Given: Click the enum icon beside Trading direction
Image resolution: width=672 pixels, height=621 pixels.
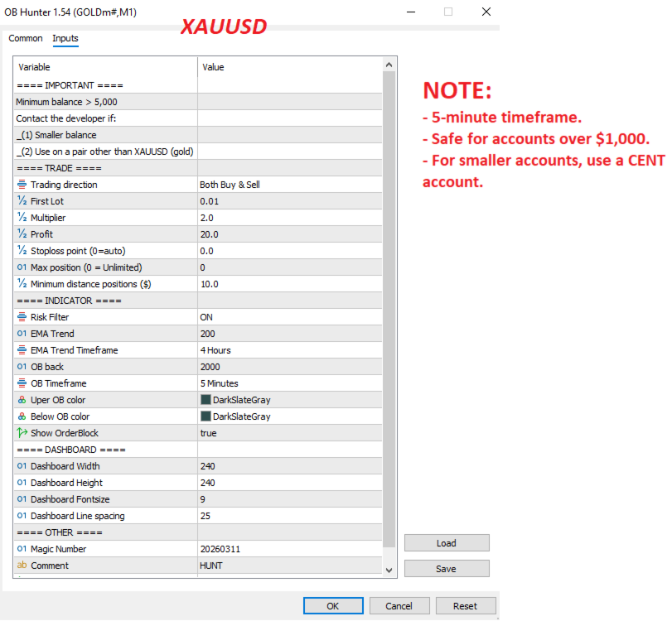Looking at the screenshot, I should pyautogui.click(x=22, y=185).
